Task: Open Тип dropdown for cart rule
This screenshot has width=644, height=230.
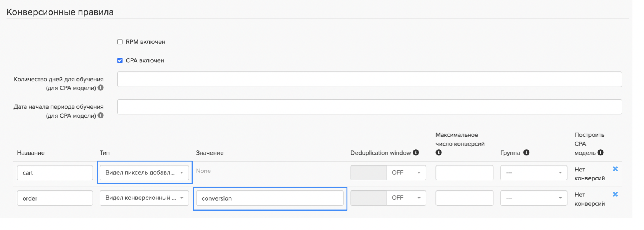Action: tap(144, 173)
